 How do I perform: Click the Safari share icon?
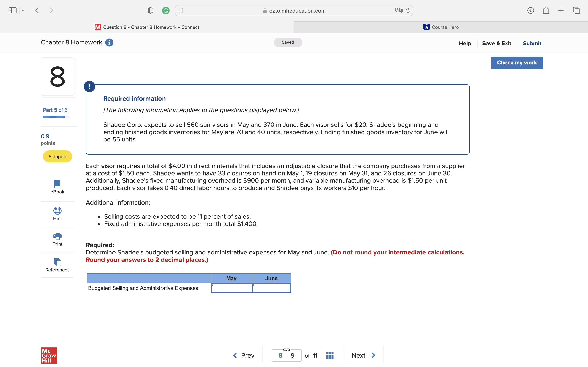point(546,10)
